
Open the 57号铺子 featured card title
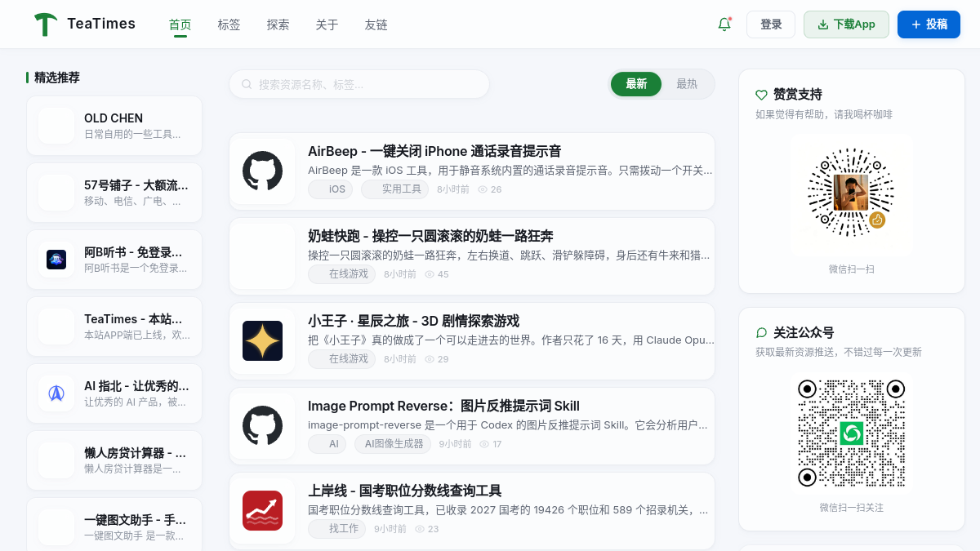coord(136,185)
